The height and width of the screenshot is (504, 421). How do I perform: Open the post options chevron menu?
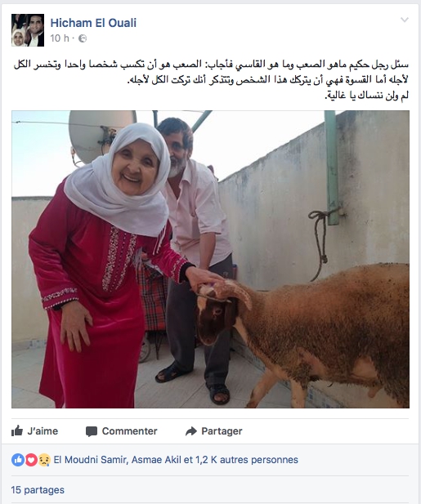pos(405,20)
